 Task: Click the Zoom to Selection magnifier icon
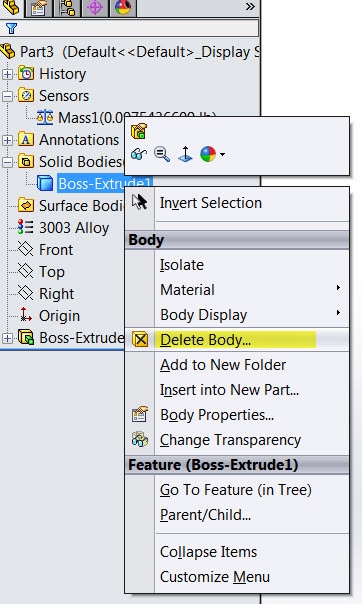click(162, 154)
